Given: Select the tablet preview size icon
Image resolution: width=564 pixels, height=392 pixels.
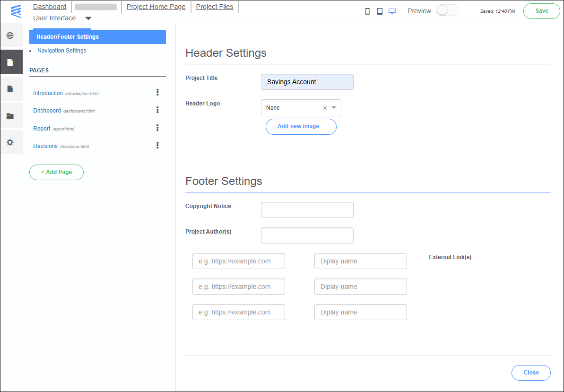Looking at the screenshot, I should click(380, 11).
